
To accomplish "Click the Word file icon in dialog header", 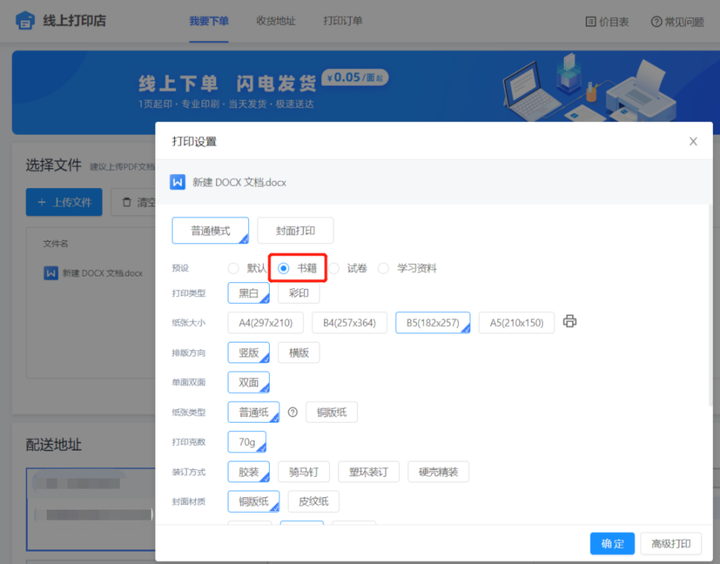I will 178,182.
